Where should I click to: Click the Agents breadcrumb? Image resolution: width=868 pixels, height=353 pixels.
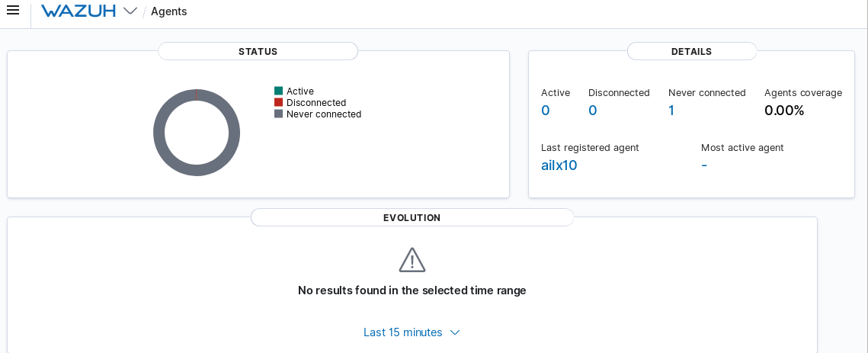coord(168,11)
